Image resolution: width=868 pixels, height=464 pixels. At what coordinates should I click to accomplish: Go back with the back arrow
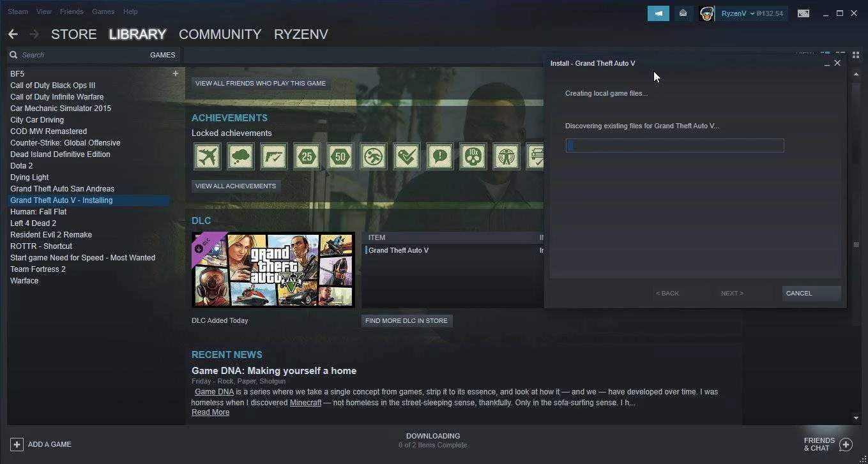[x=13, y=34]
